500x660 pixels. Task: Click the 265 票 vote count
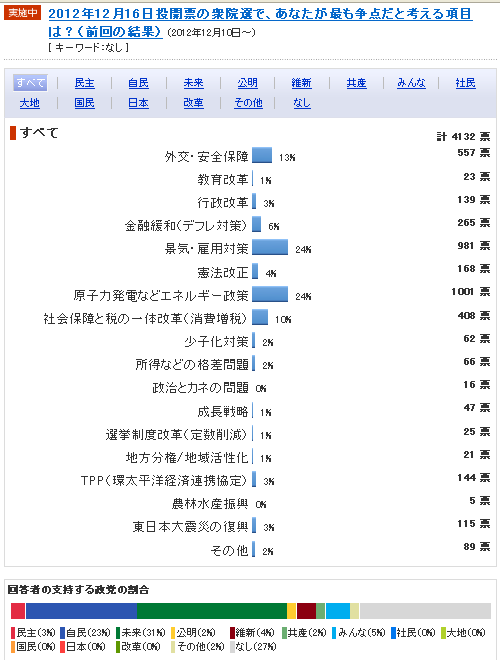click(x=474, y=222)
